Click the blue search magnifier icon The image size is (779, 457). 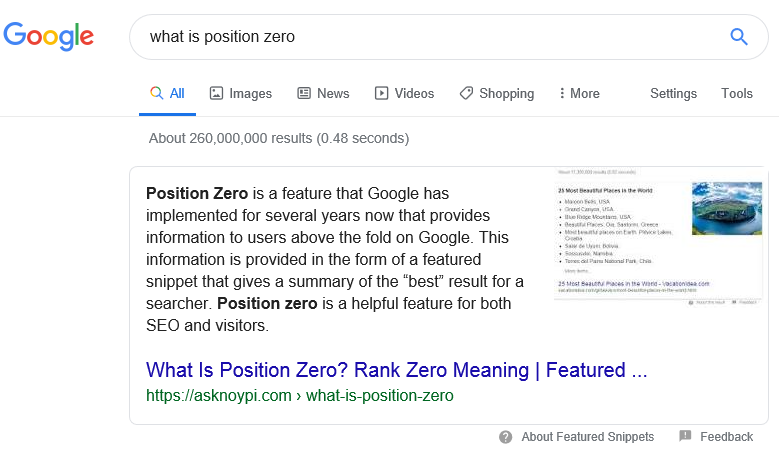click(x=738, y=37)
